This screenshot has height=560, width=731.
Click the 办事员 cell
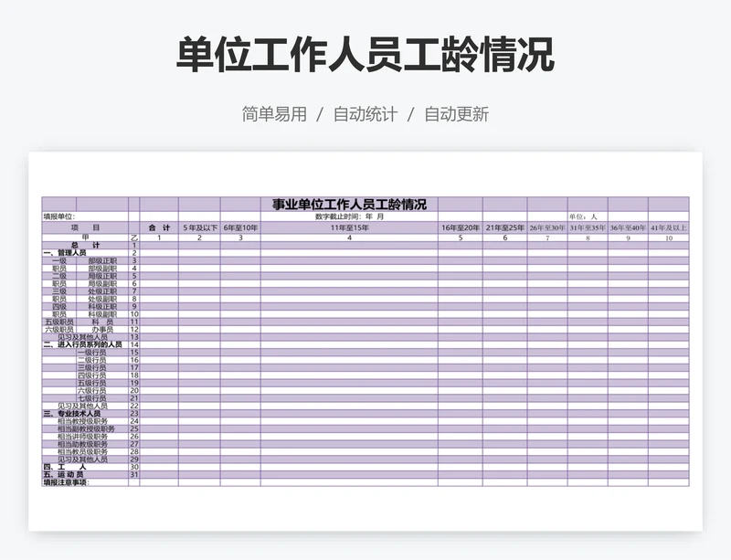102,329
